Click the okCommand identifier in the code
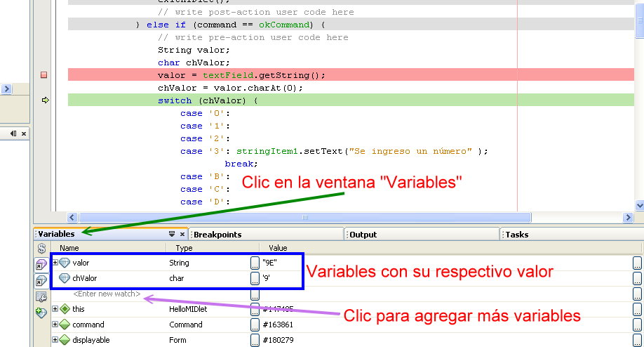 pos(284,25)
